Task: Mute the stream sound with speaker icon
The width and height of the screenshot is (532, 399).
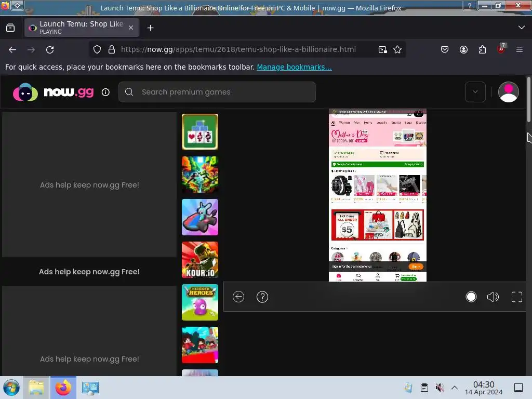Action: coord(493,297)
